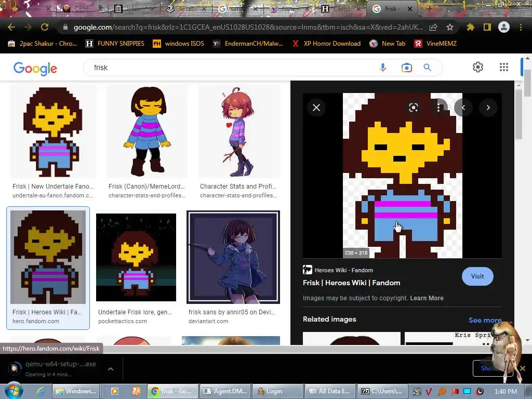
Task: Open the Chrome extensions puzzle menu
Action: pos(470,27)
